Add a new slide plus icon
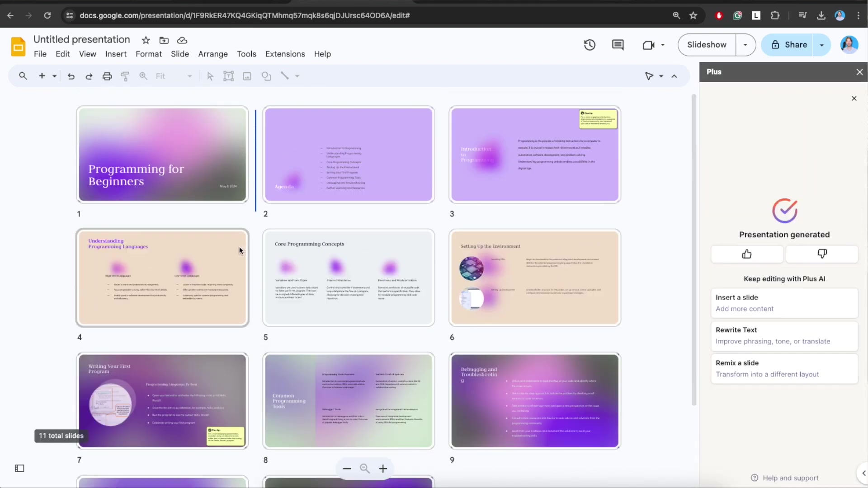This screenshot has width=868, height=488. 42,76
